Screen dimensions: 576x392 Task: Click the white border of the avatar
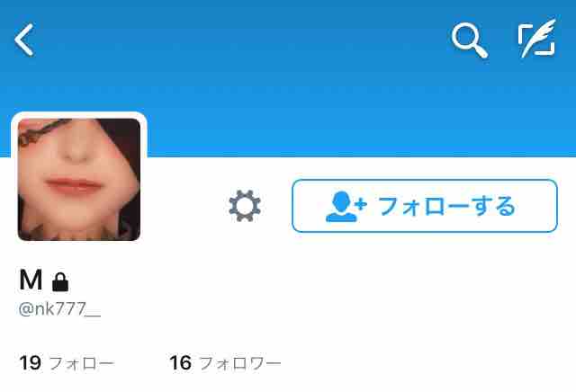point(79,115)
